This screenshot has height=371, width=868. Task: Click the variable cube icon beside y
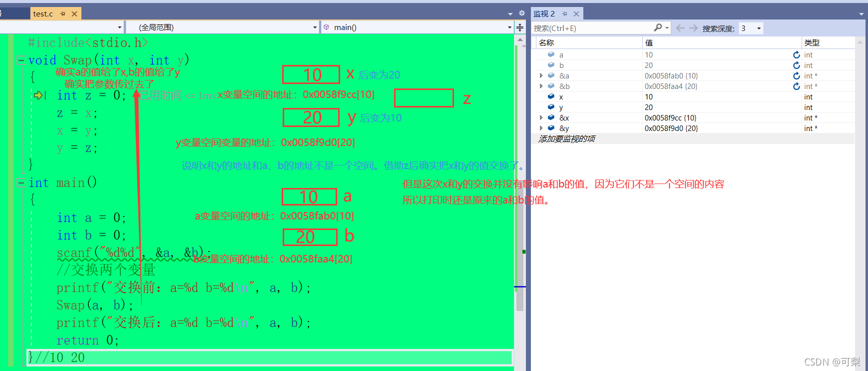[x=551, y=107]
